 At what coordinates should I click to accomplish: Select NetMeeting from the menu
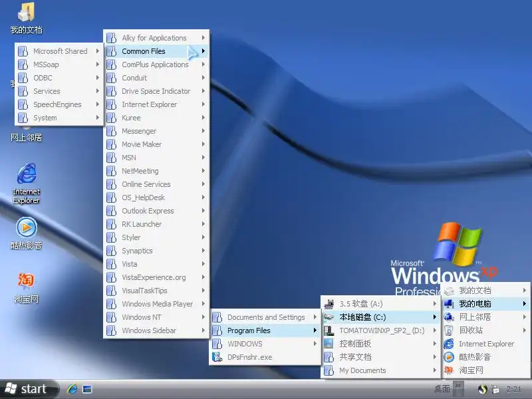pos(156,171)
